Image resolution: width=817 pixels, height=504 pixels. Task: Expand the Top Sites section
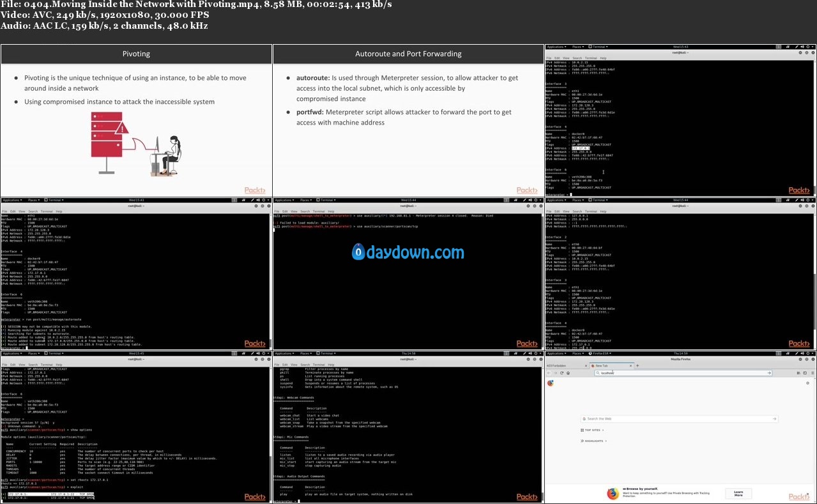(592, 430)
